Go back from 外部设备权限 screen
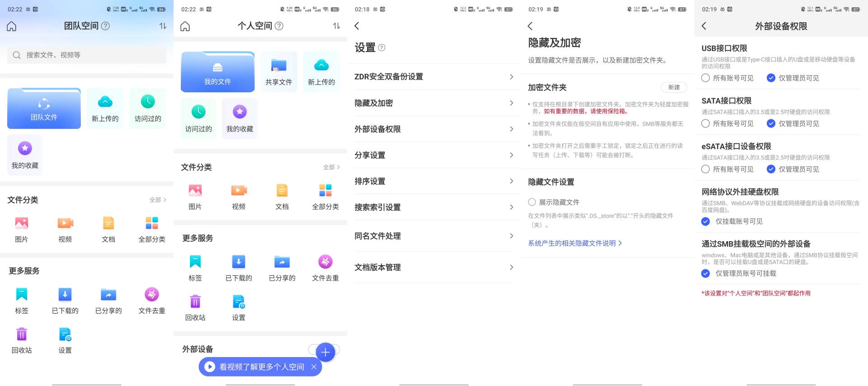Viewport: 868px width, 386px height. 704,26
